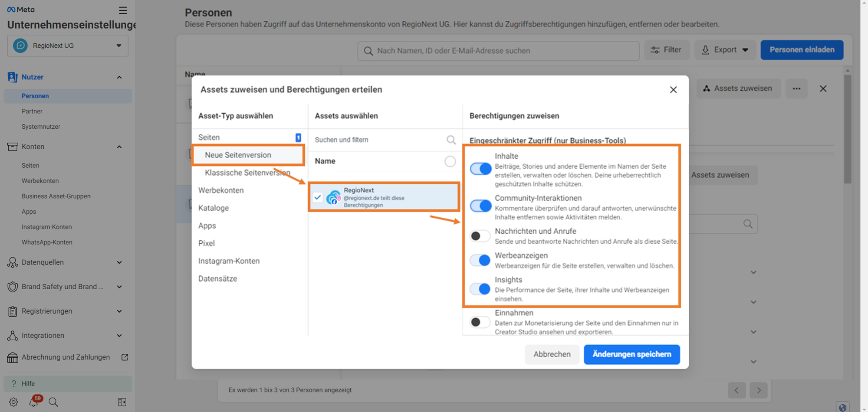Open Systemnutzer in sidebar
This screenshot has width=868, height=412.
coord(41,127)
